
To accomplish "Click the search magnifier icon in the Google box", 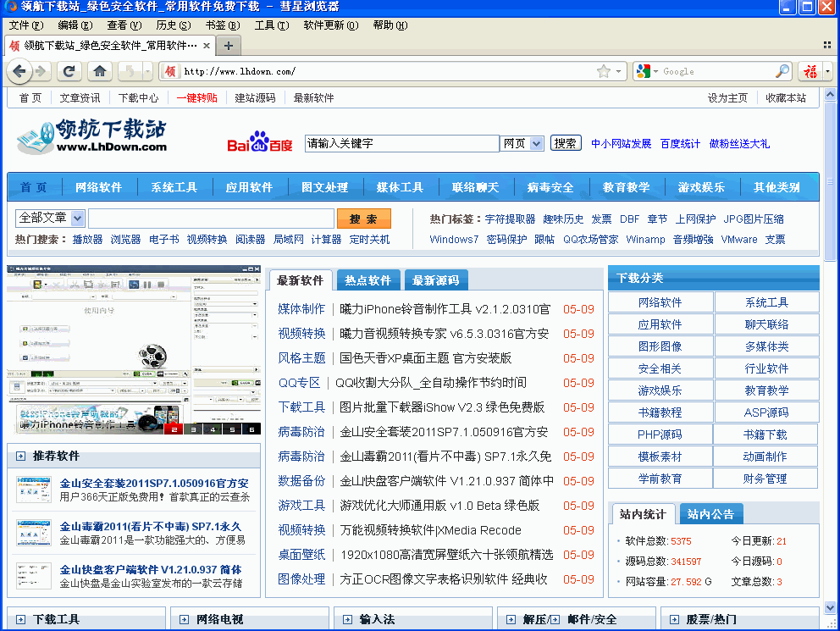I will pyautogui.click(x=782, y=70).
